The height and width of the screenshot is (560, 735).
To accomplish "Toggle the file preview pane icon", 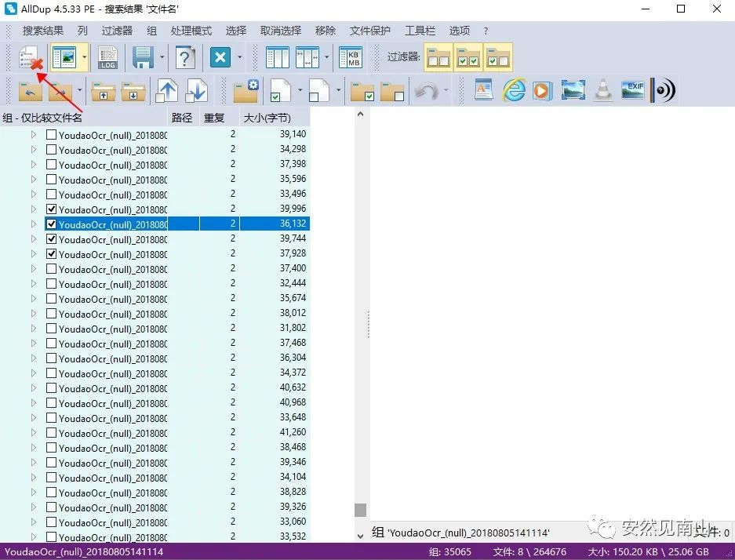I will click(x=64, y=58).
